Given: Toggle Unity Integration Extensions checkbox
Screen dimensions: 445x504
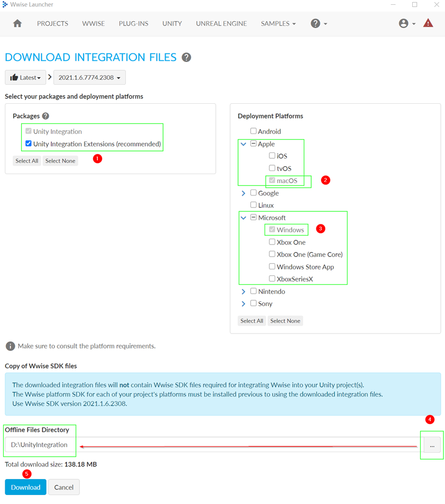Looking at the screenshot, I should [29, 143].
